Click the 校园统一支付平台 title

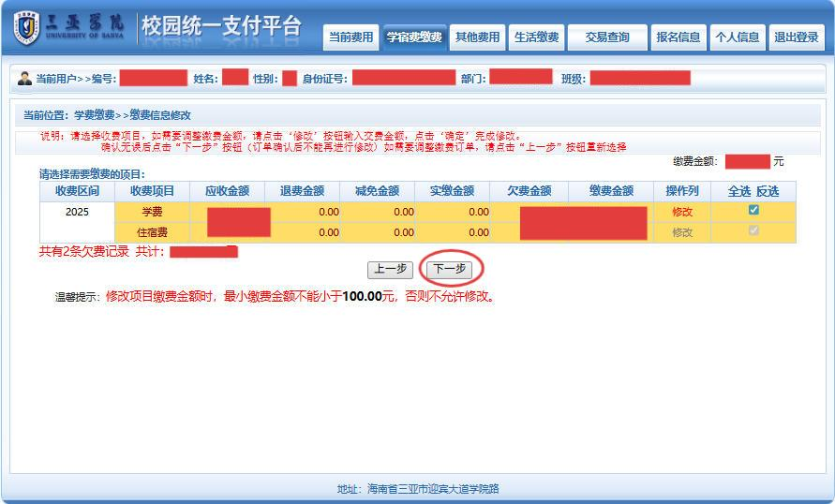221,27
